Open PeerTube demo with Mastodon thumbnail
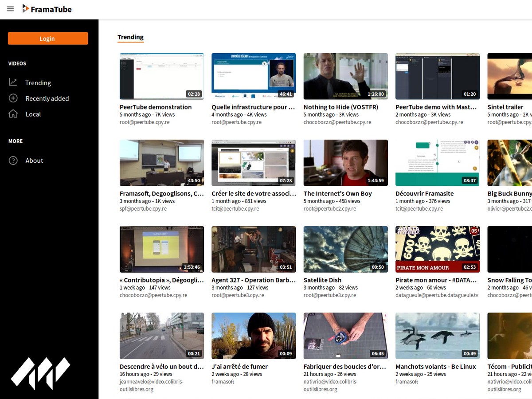Screen dimensions: 532x399 click(x=438, y=76)
